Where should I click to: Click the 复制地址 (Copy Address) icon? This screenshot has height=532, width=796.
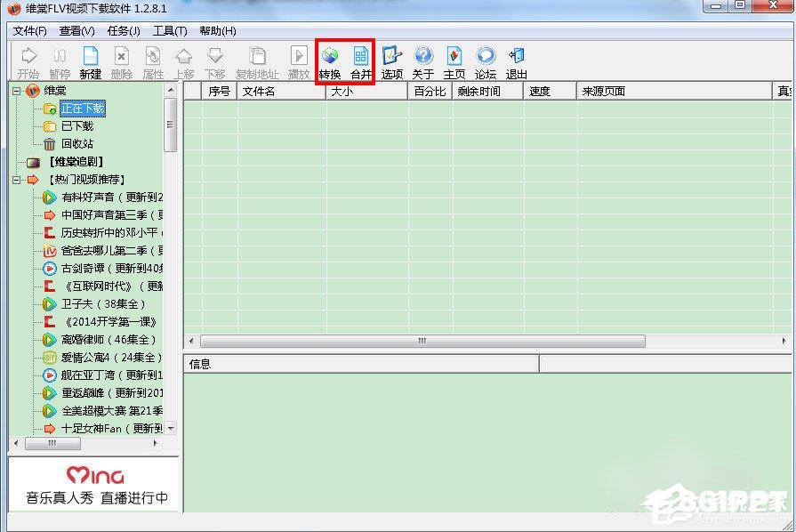[x=257, y=62]
